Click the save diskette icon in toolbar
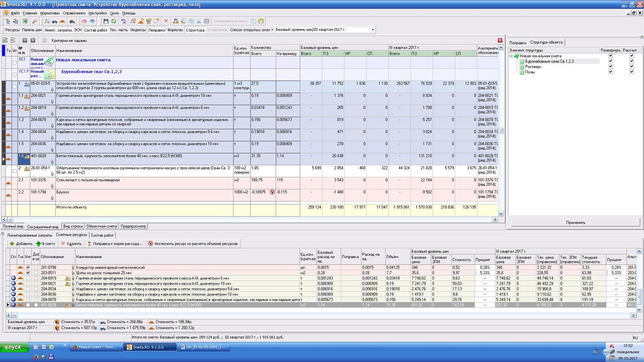This screenshot has height=362, width=644. coord(106,21)
